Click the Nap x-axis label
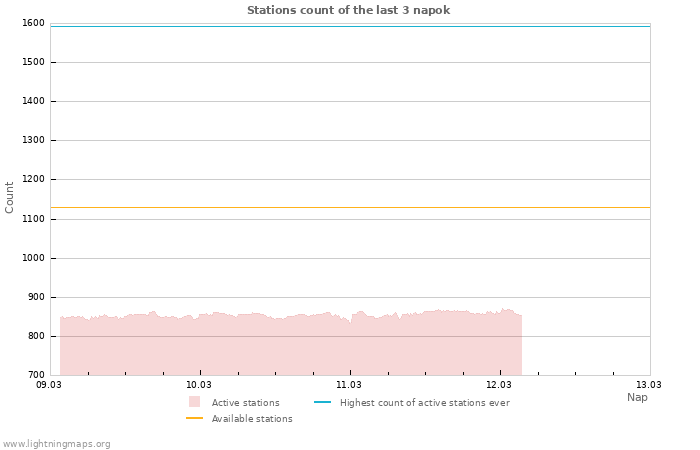 (x=637, y=397)
